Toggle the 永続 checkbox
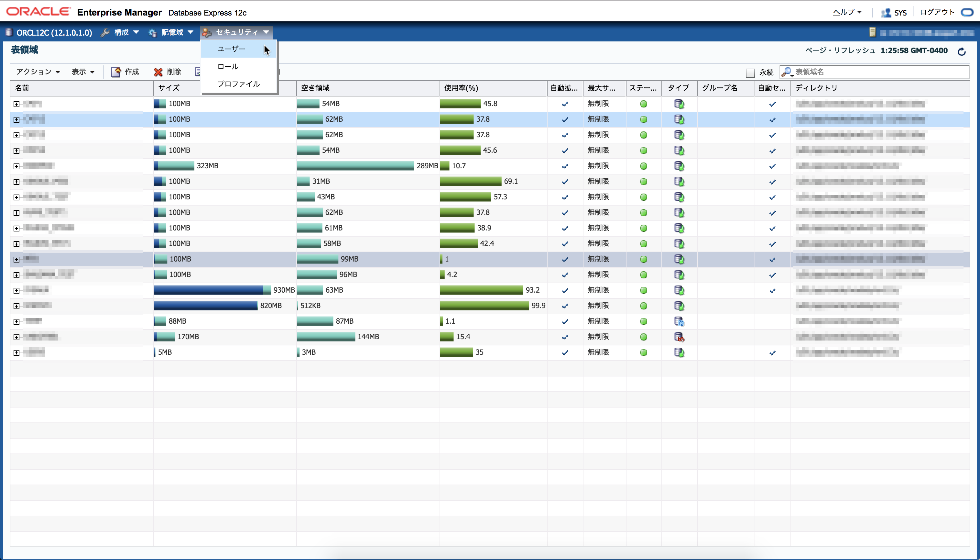The image size is (980, 560). click(x=750, y=72)
